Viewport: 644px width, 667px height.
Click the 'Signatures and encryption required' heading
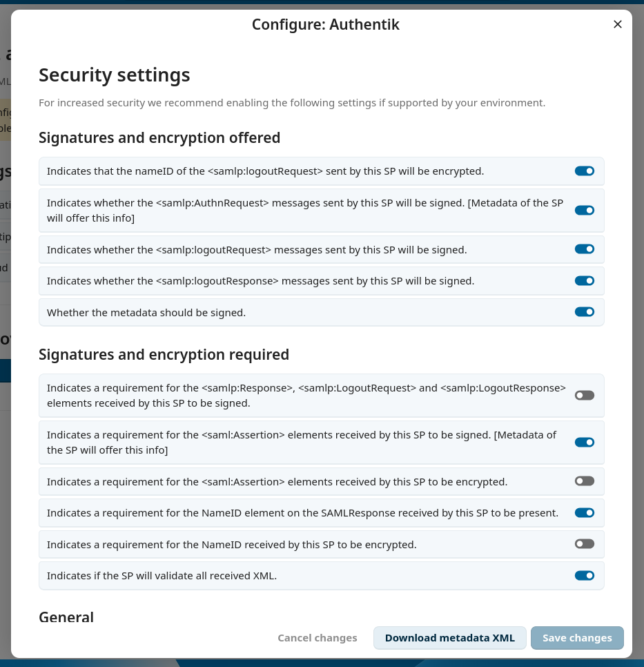[164, 354]
